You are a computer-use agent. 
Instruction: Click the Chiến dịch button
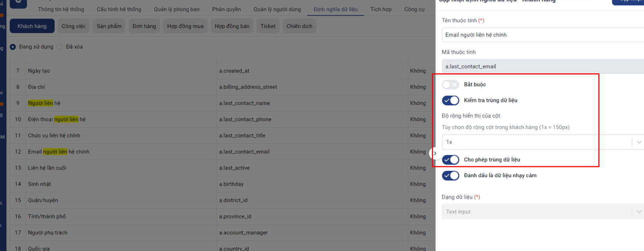point(299,26)
